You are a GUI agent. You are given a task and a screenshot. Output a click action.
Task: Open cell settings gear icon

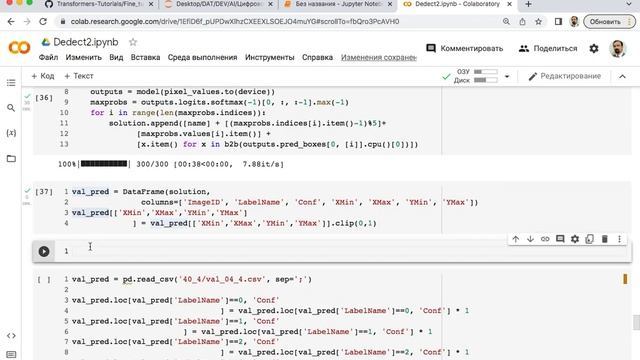[x=575, y=239]
